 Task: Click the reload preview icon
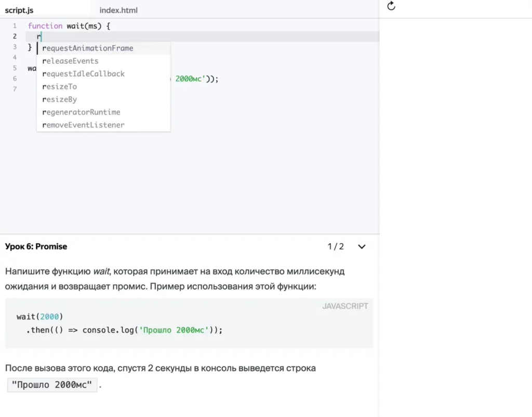coord(392,6)
